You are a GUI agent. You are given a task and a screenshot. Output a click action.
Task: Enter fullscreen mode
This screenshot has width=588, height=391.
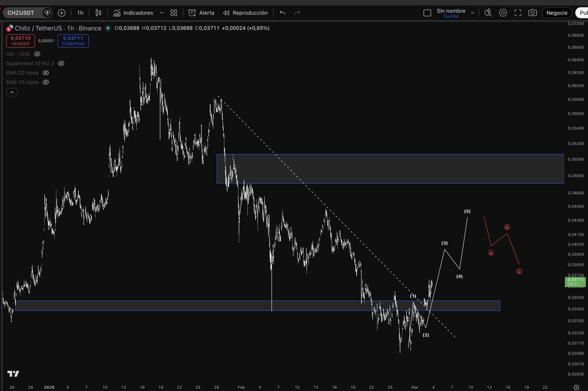tap(518, 13)
